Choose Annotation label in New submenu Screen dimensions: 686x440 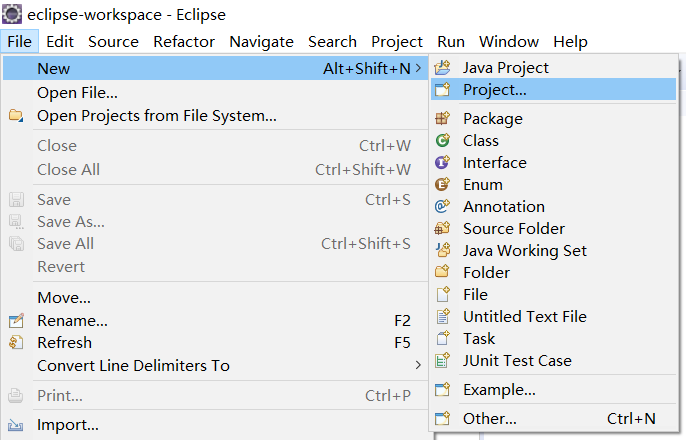pos(504,206)
